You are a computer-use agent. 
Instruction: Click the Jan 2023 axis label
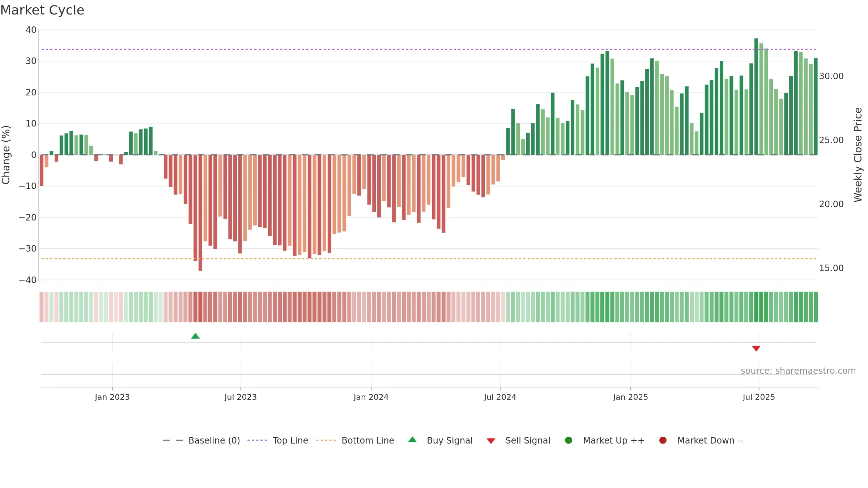[112, 397]
